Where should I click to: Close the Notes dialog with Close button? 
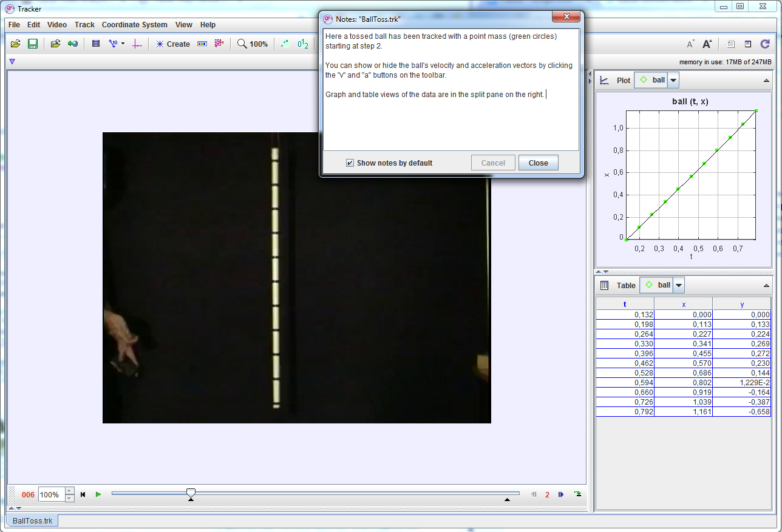[x=538, y=163]
